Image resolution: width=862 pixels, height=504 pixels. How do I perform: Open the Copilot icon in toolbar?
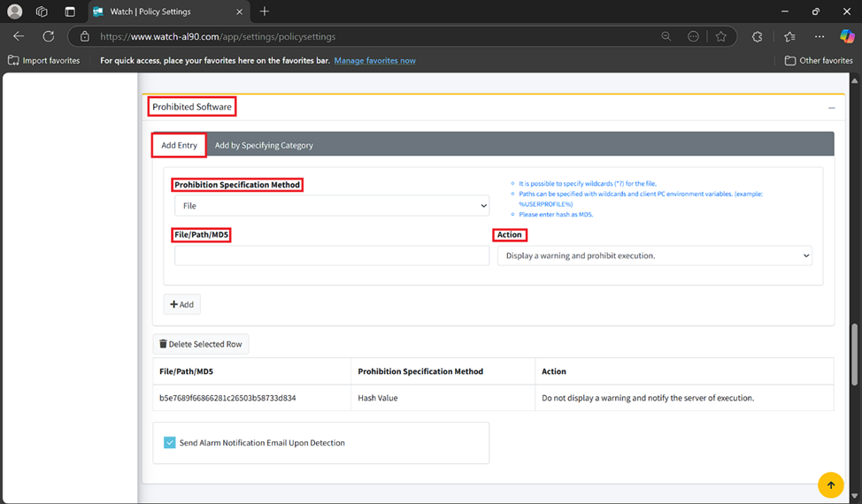[x=847, y=36]
